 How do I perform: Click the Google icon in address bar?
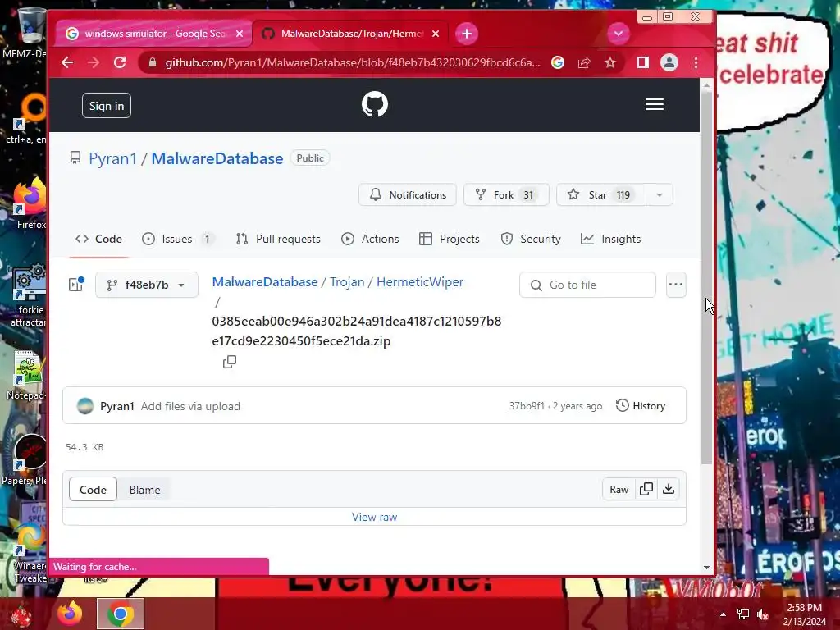(558, 62)
